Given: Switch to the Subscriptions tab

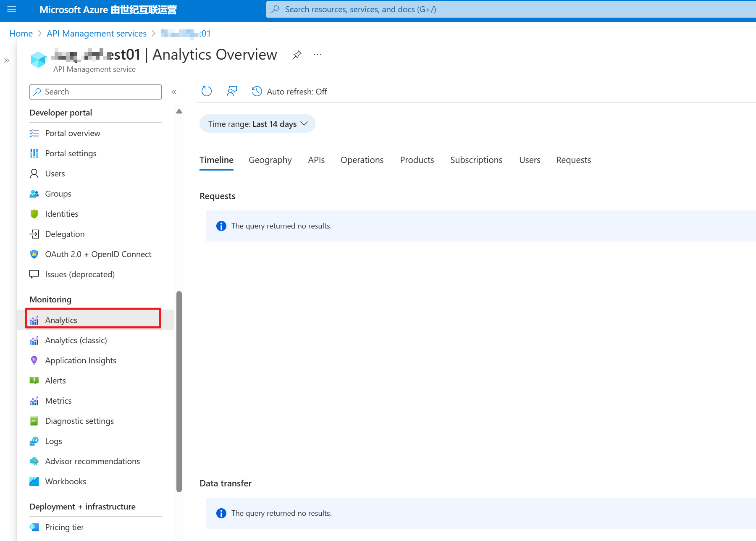Looking at the screenshot, I should pyautogui.click(x=476, y=160).
